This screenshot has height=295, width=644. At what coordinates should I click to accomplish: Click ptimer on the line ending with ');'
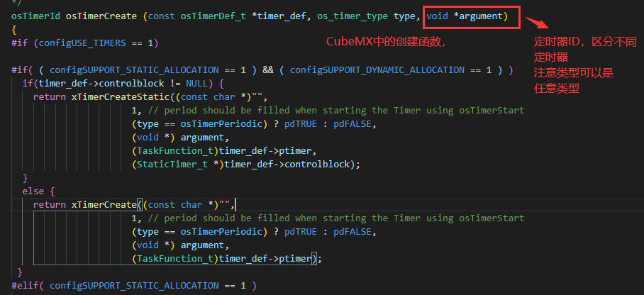295,258
